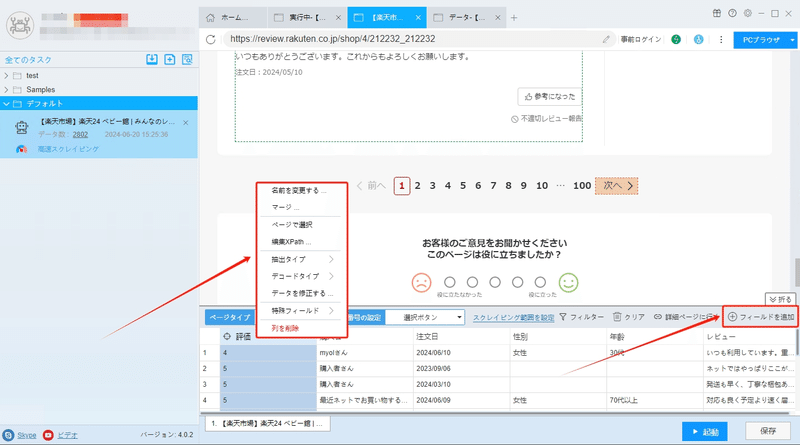The image size is (800, 445).
Task: Choose ページで選択 in the context menu
Action: click(x=292, y=225)
